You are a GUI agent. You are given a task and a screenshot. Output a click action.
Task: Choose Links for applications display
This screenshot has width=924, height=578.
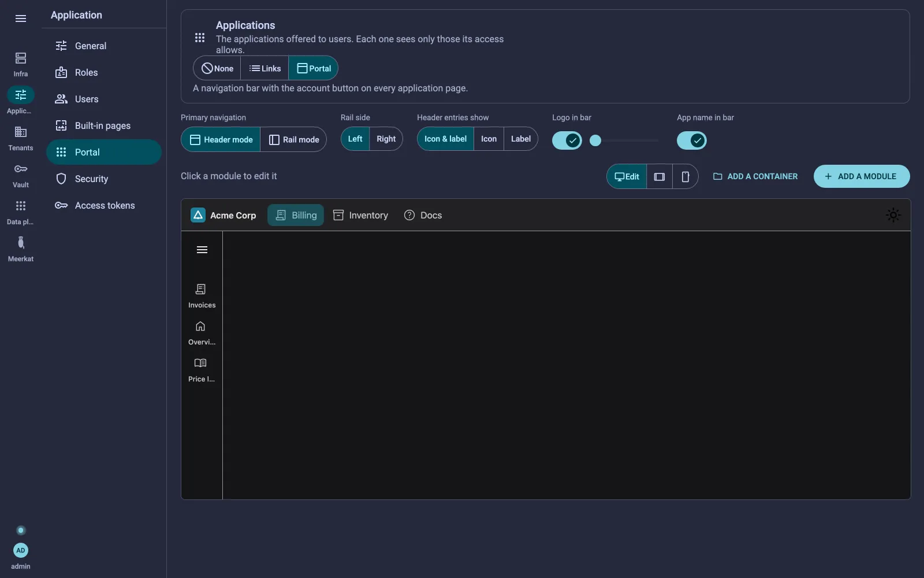coord(265,68)
